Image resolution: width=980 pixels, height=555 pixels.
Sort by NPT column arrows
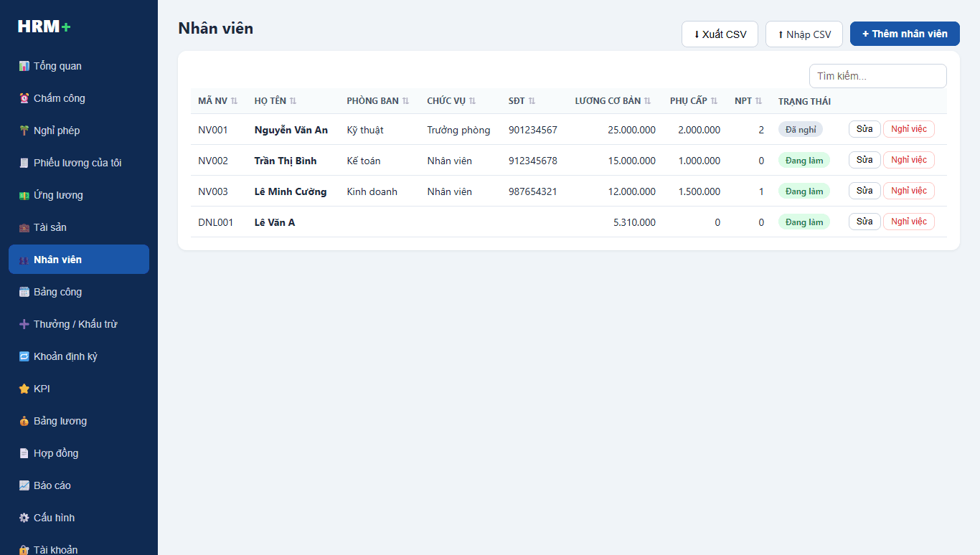758,101
